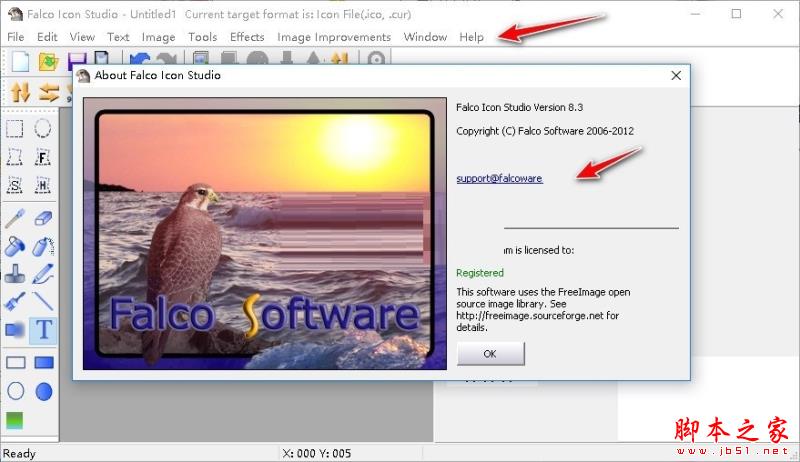Select the clone stamp tool
800x462 pixels.
tap(15, 274)
